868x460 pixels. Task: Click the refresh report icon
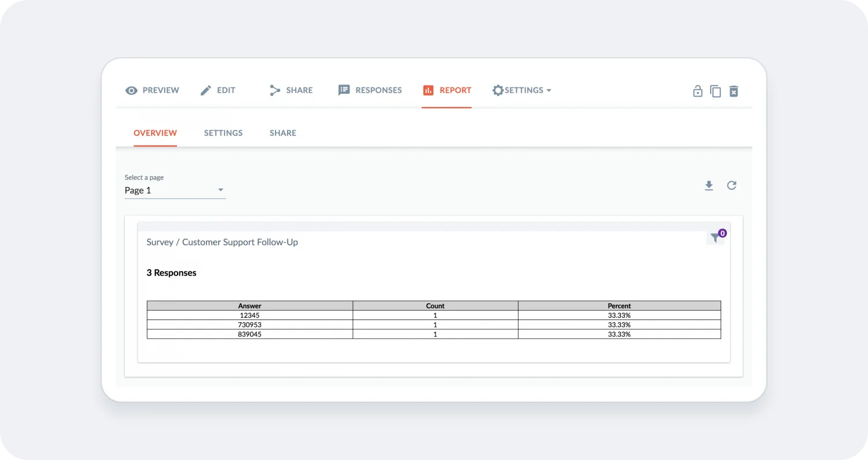[x=732, y=185]
